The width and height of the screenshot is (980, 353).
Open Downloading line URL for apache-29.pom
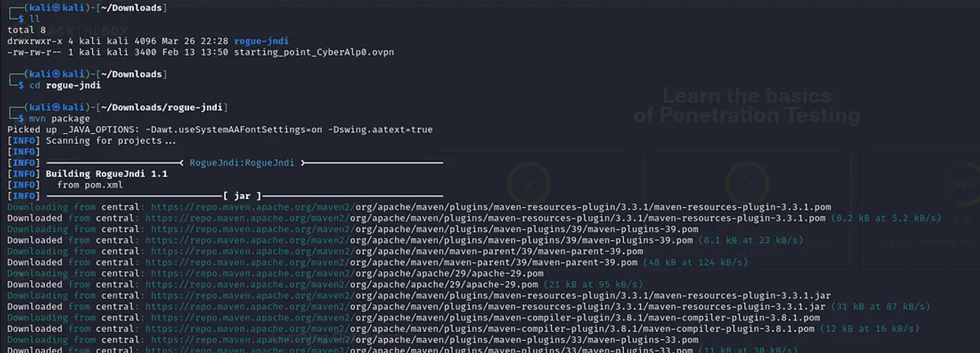(x=347, y=273)
